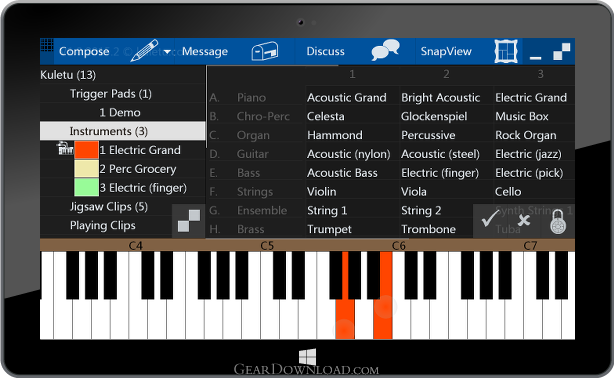Click the checkered squares icon in title bar
614x378 pixels.
click(562, 51)
